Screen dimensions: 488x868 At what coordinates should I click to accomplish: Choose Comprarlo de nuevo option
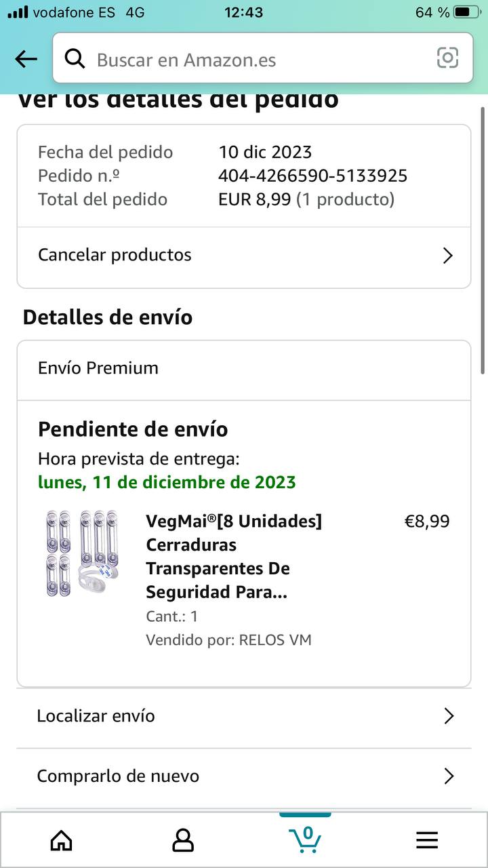click(x=203, y=776)
